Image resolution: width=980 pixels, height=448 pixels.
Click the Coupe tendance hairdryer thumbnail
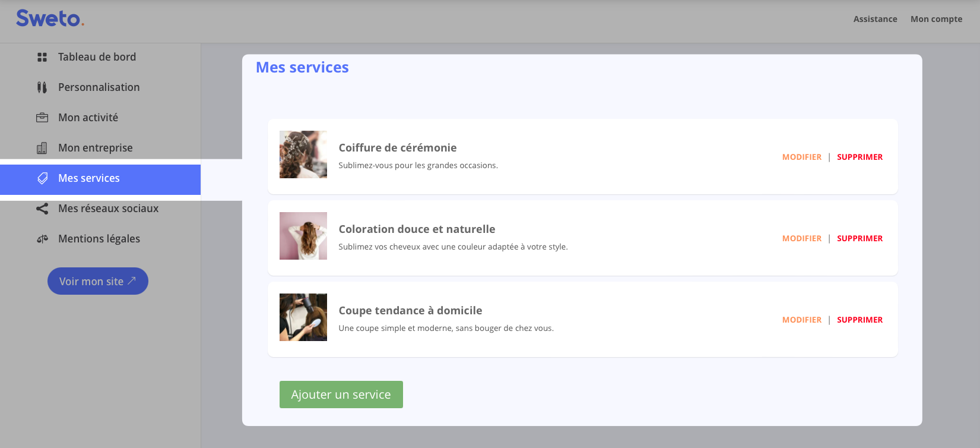click(x=303, y=317)
